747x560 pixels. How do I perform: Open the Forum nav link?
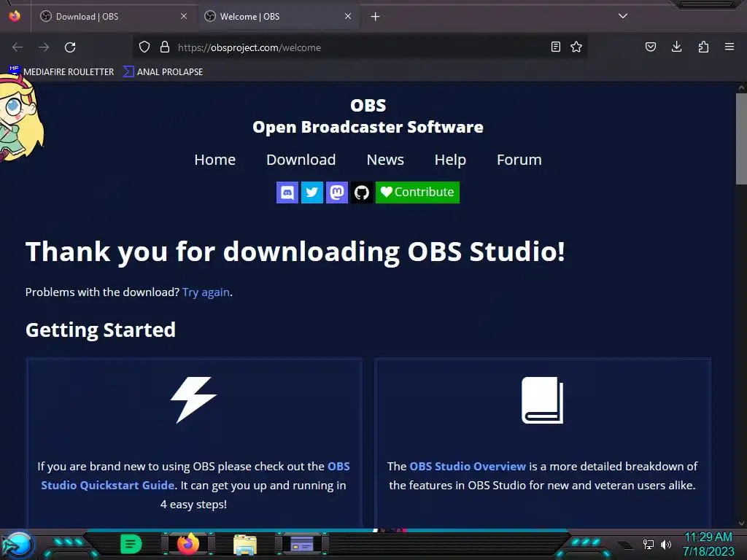pos(519,160)
